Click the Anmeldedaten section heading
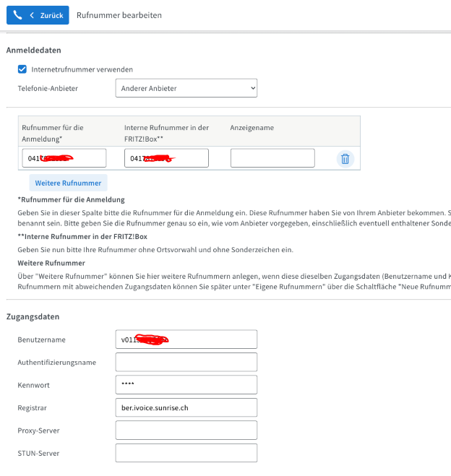 coord(34,51)
